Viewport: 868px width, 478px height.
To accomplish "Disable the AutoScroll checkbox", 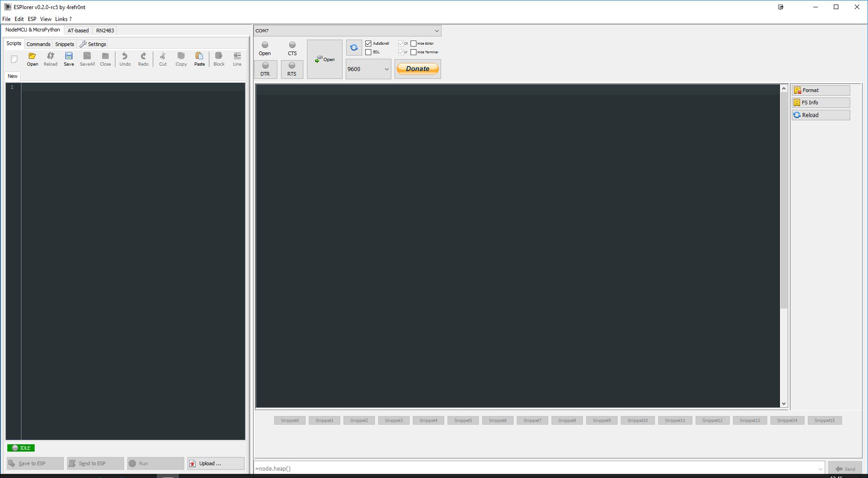I will click(x=368, y=43).
